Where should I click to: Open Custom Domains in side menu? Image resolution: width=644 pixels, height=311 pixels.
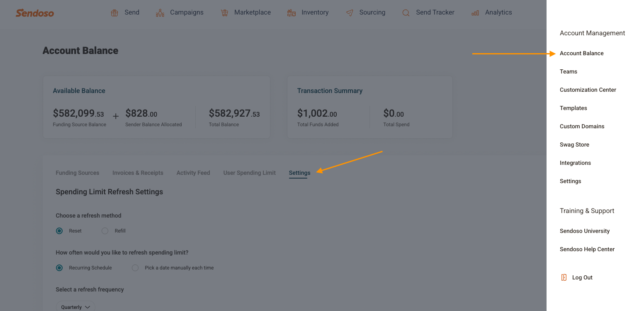click(x=582, y=126)
